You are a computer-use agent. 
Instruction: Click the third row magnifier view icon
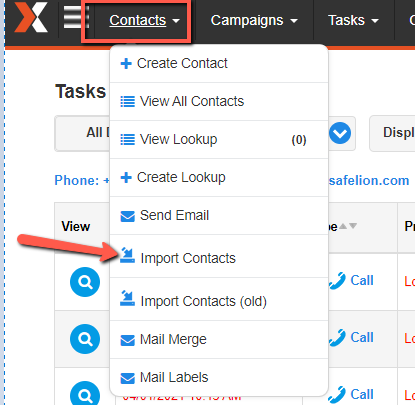[85, 393]
